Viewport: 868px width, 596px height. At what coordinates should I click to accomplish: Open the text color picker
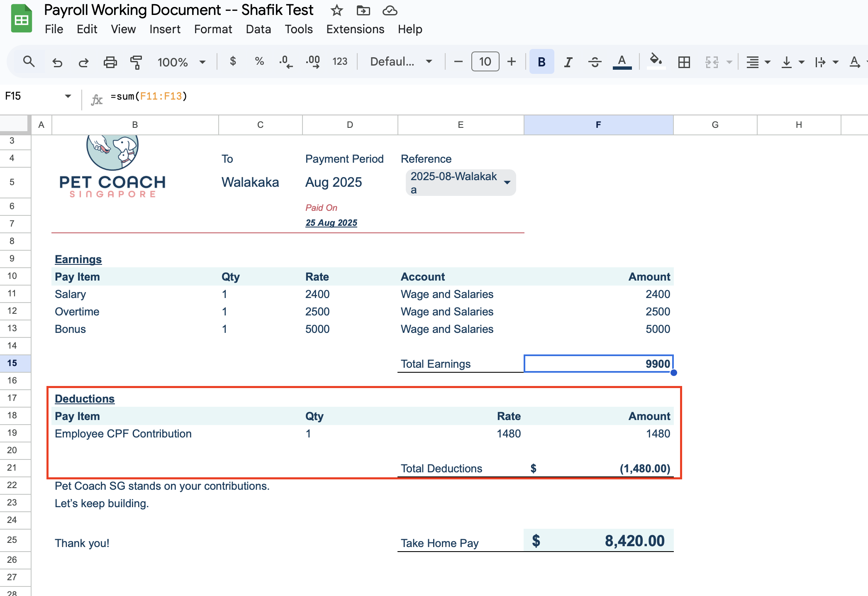pos(622,62)
